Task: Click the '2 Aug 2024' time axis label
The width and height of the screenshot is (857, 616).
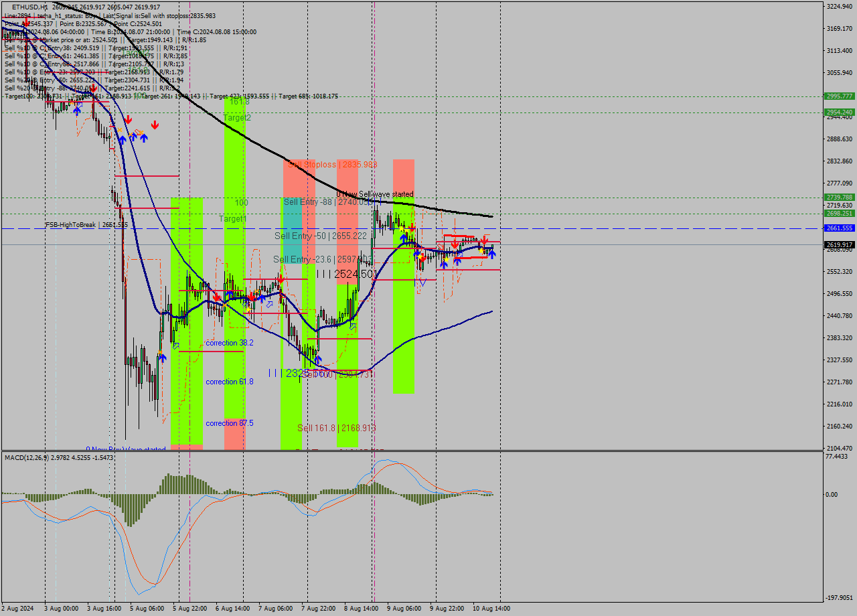Action: click(17, 609)
